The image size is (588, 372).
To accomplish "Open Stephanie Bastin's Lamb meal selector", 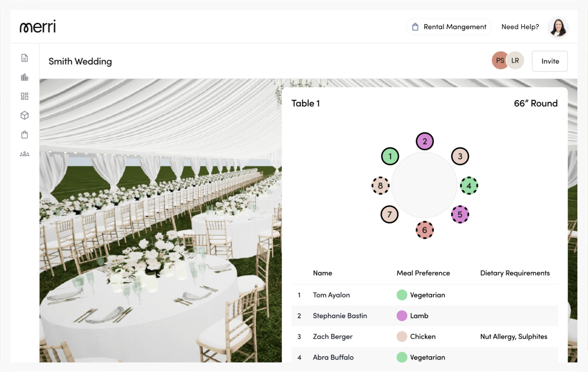I will (x=402, y=316).
